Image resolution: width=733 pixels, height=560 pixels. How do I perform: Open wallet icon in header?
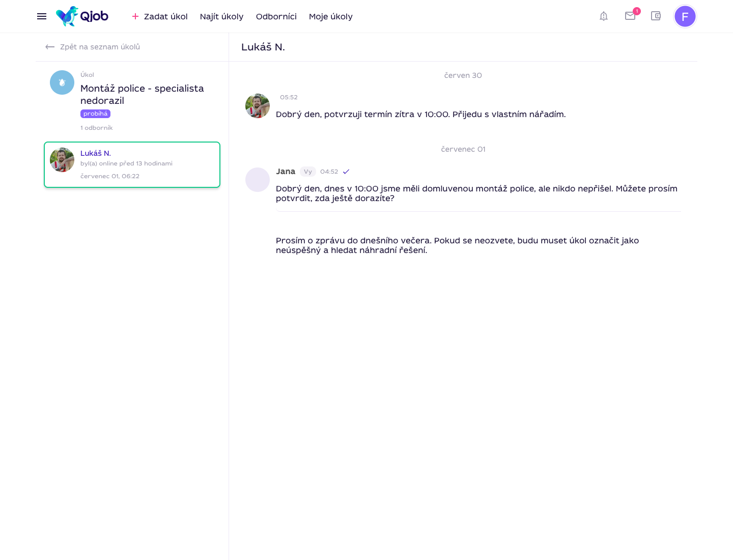tap(656, 16)
